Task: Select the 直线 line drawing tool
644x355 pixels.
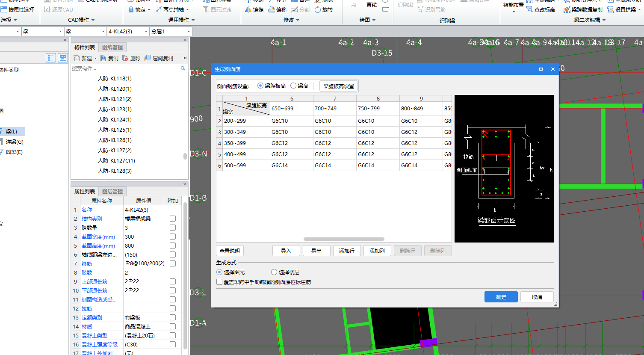Action: [x=372, y=5]
